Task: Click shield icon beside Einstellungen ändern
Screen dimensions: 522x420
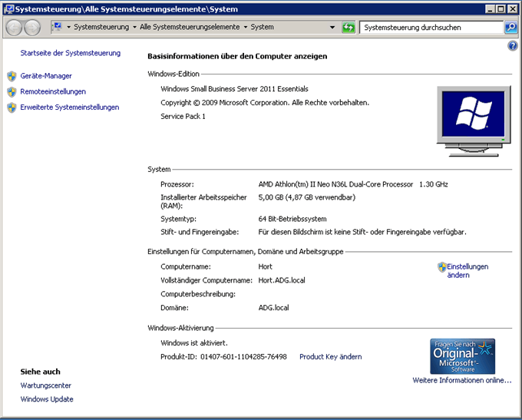Action: coord(441,266)
